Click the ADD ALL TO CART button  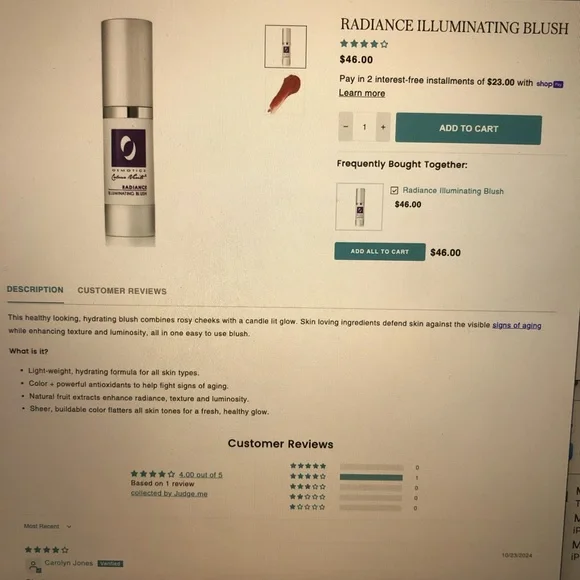[380, 252]
